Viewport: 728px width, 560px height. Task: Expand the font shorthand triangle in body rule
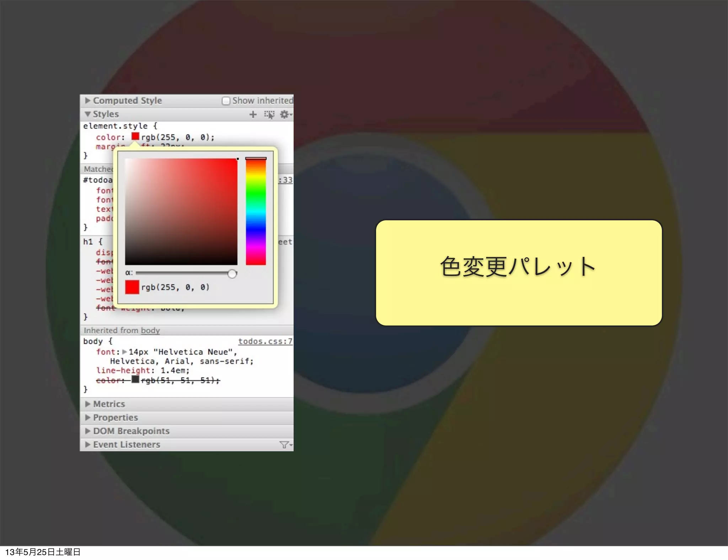124,352
